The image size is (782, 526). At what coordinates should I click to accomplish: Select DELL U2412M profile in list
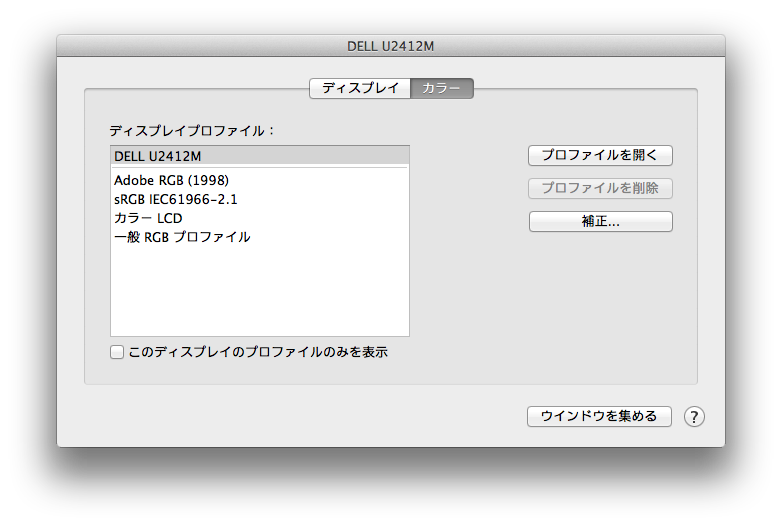[x=260, y=156]
